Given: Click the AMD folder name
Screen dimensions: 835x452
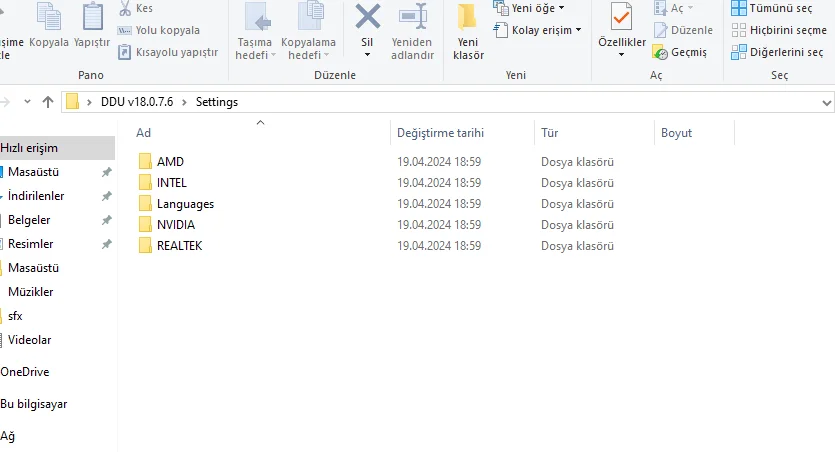Looking at the screenshot, I should click(170, 162).
